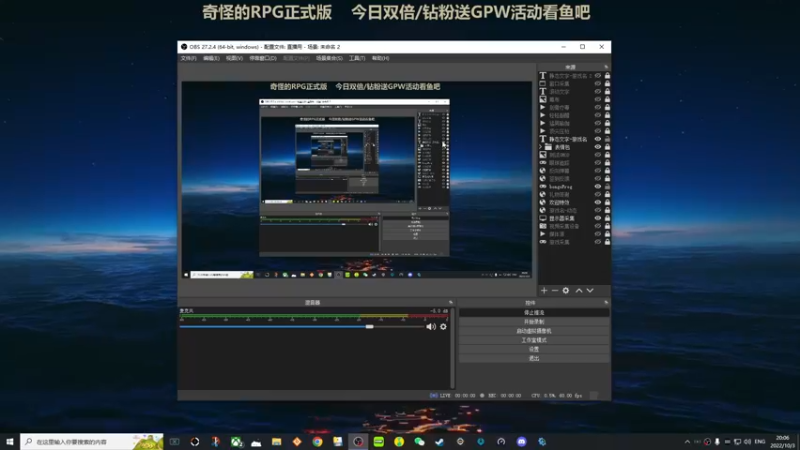The width and height of the screenshot is (800, 450).
Task: Click the 启动虚拟摄像机 button
Action: pyautogui.click(x=534, y=331)
